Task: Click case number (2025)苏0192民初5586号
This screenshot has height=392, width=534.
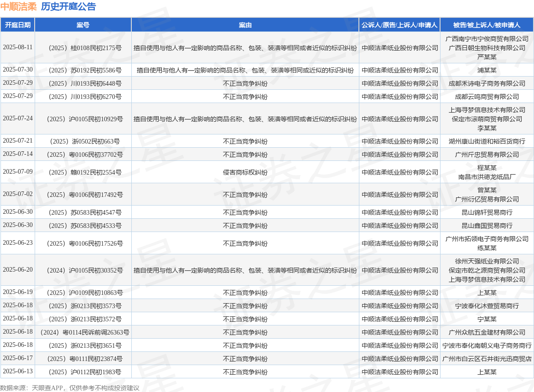Action: [x=83, y=70]
